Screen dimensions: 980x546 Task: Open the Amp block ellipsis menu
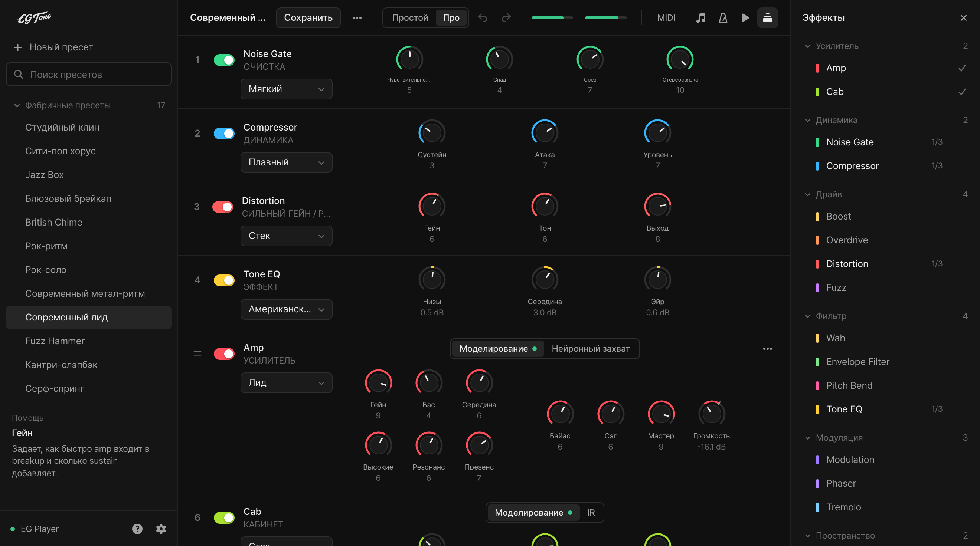(x=767, y=349)
